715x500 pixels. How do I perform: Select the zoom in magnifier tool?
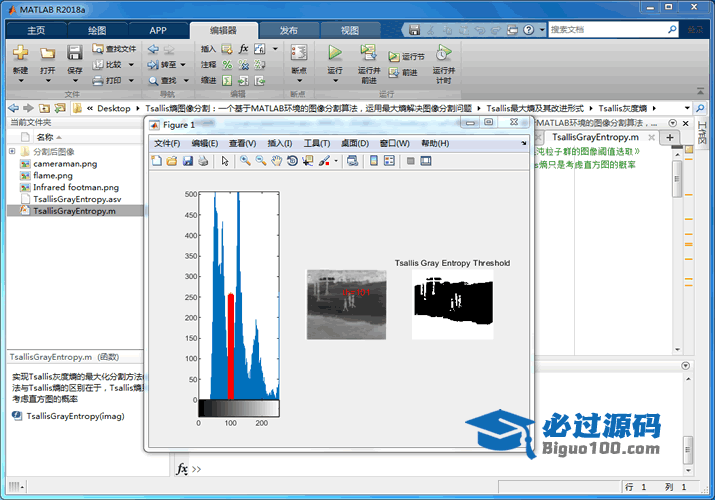pos(245,161)
